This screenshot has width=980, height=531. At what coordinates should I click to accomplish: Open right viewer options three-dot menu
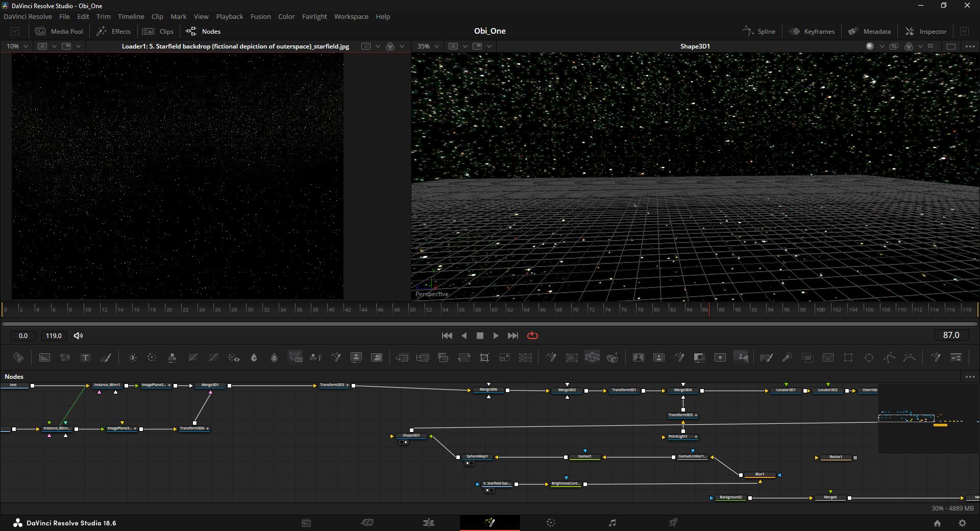(970, 46)
